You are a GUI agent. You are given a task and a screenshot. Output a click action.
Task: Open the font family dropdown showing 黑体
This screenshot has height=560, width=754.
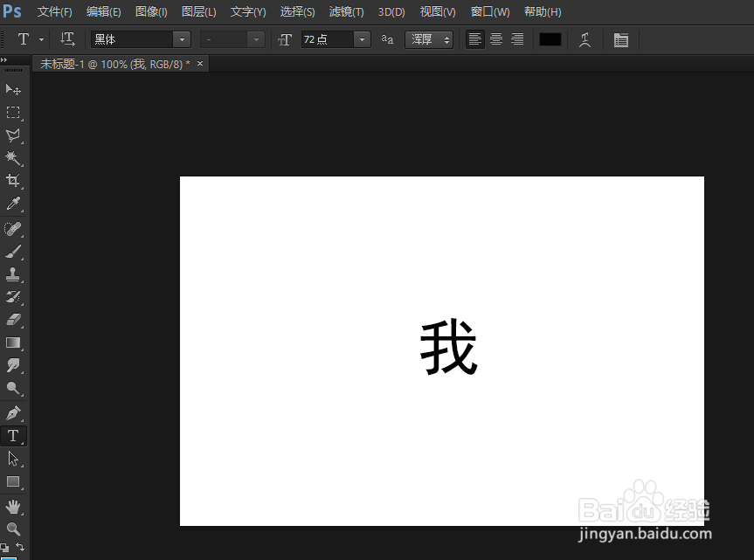click(x=180, y=39)
